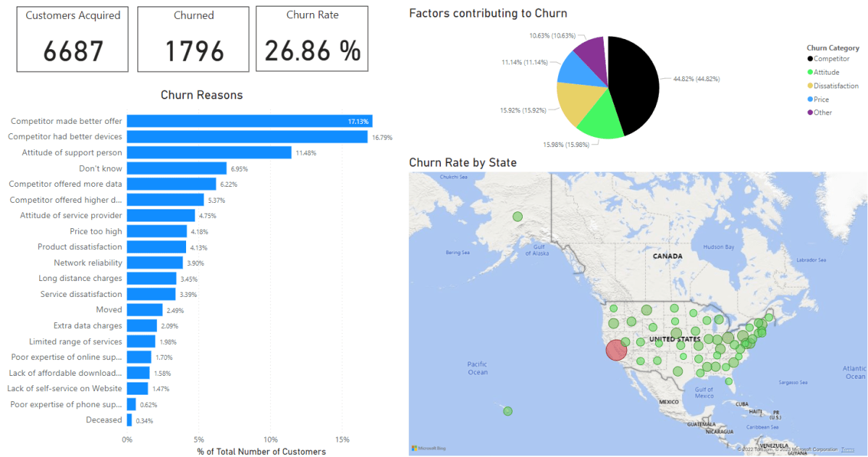Click the black Competitor legend dot

[x=810, y=59]
